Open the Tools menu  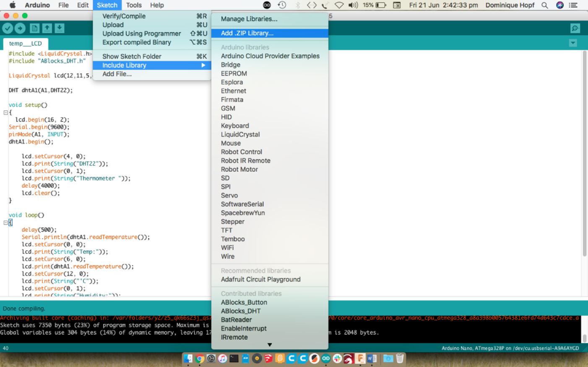[x=134, y=5]
